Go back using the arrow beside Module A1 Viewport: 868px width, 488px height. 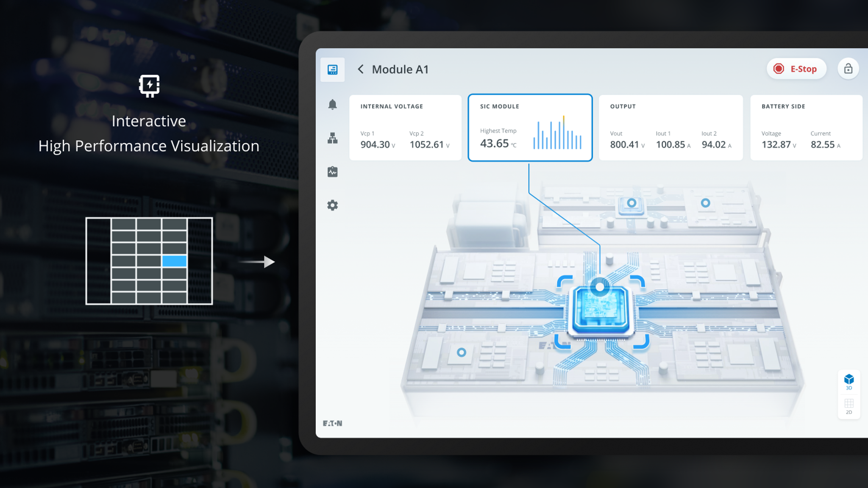click(361, 69)
